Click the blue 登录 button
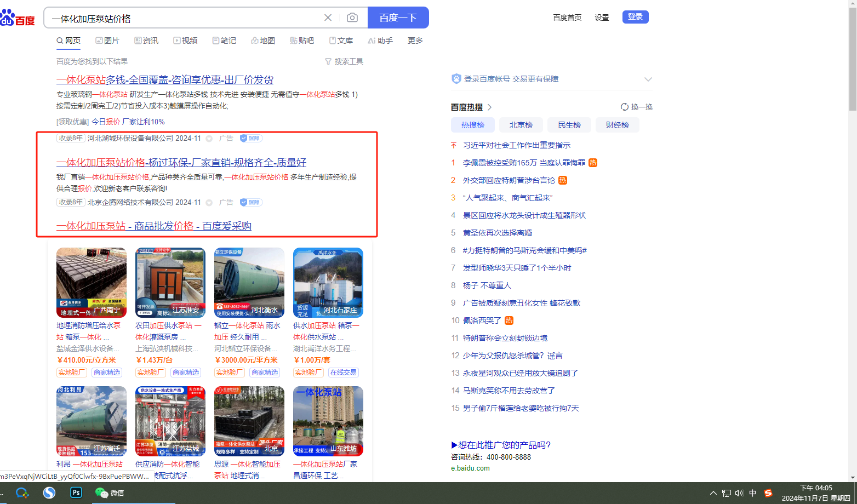Image resolution: width=857 pixels, height=504 pixels. [x=636, y=17]
